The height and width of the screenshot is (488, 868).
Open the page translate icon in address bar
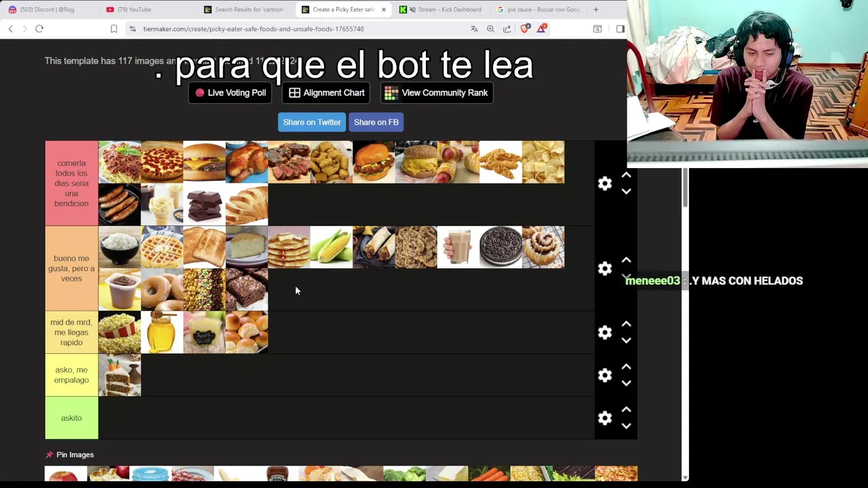[474, 28]
